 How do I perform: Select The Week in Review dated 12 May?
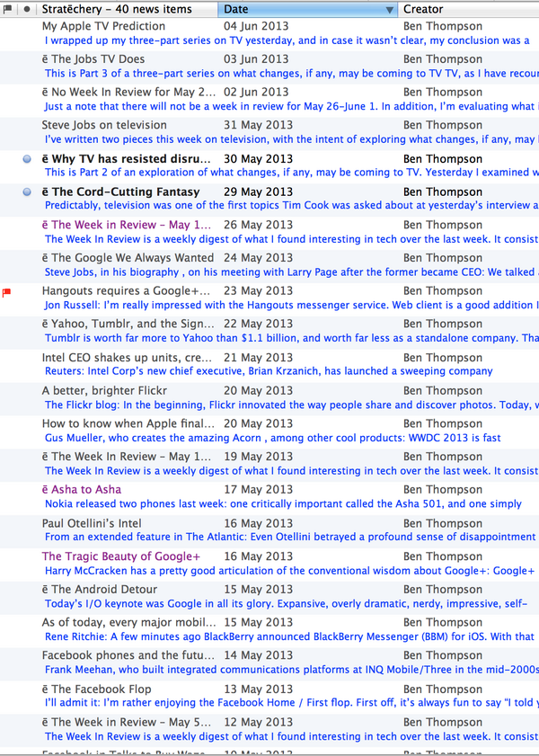(126, 722)
